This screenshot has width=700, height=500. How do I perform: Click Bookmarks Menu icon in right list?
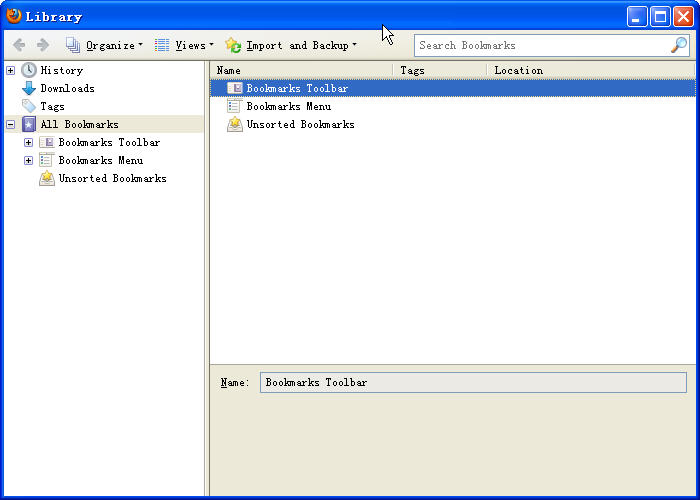click(x=235, y=106)
